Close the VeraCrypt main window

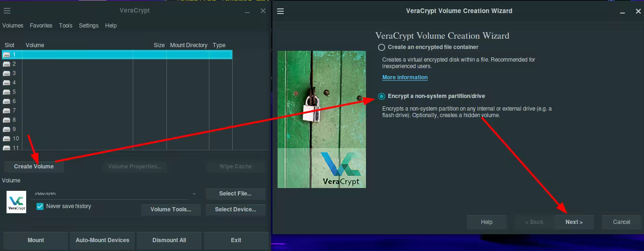click(x=263, y=11)
